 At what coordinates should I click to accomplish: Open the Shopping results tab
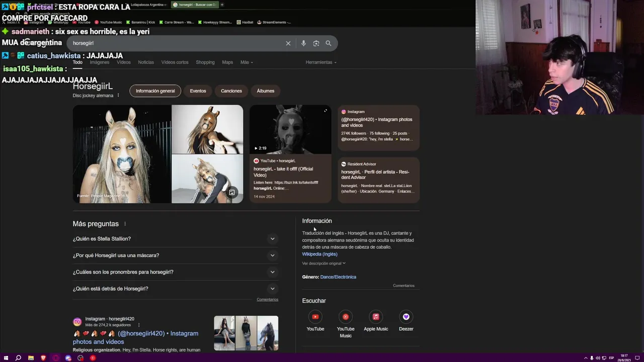pos(205,62)
